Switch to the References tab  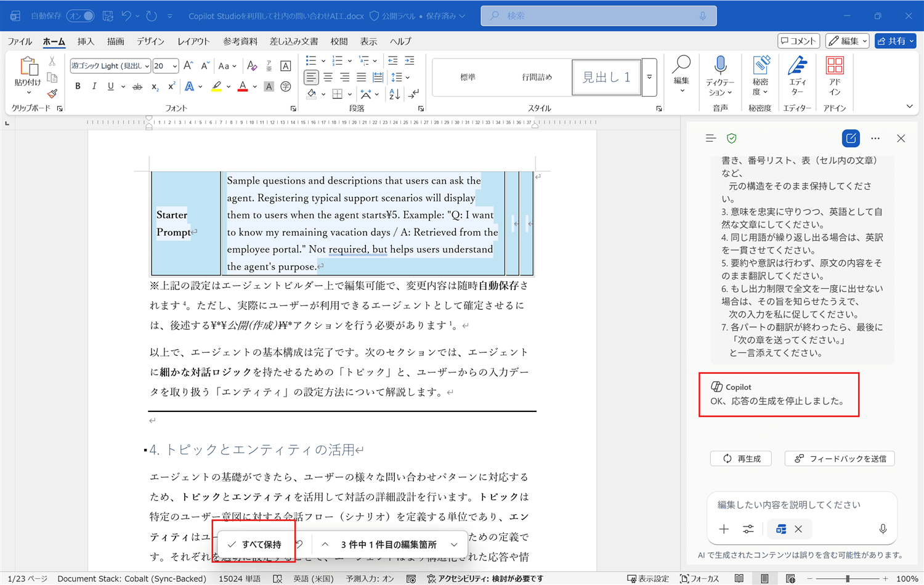pos(240,41)
